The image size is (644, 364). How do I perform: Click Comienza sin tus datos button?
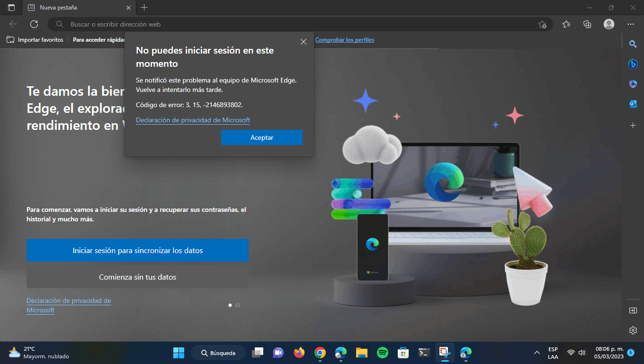tap(137, 277)
